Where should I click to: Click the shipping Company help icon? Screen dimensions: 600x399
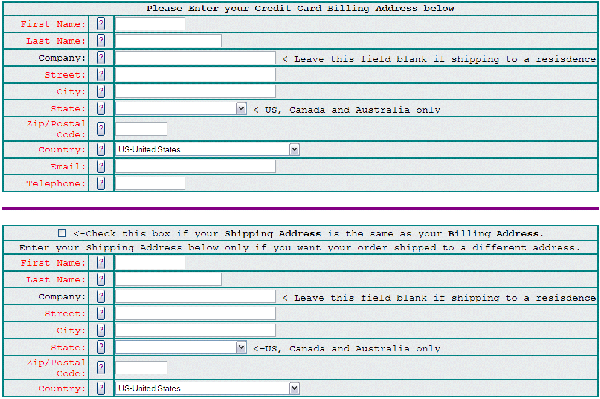point(101,296)
